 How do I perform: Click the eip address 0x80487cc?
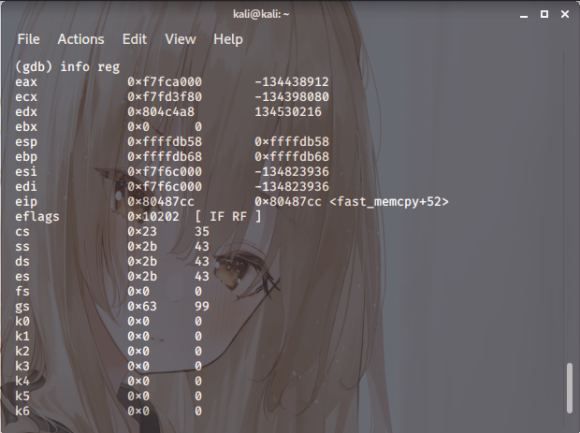[161, 202]
